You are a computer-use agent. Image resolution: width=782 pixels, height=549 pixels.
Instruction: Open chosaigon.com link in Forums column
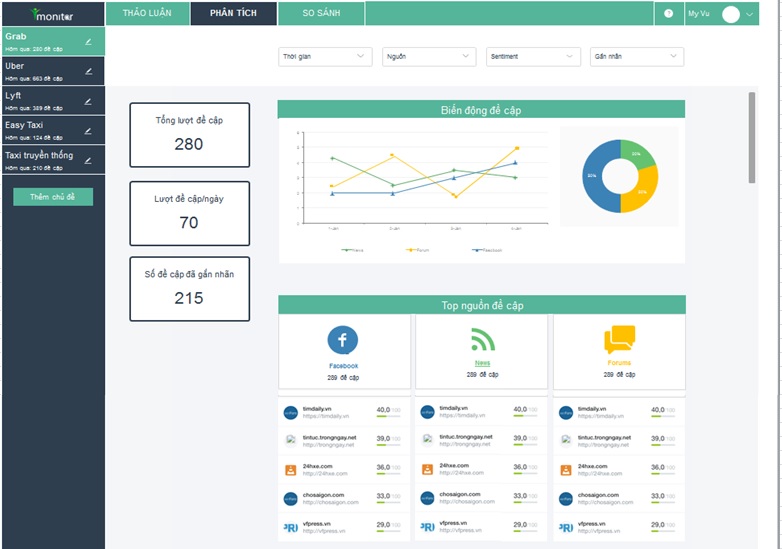[605, 502]
